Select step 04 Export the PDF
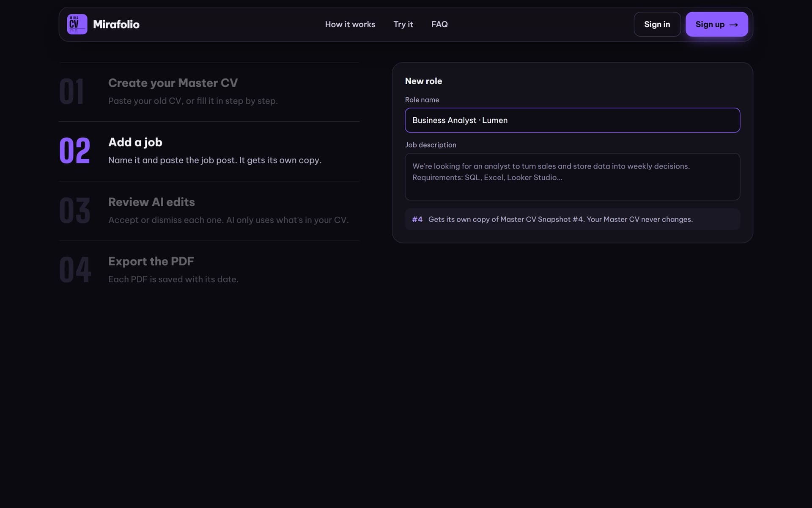 [209, 270]
